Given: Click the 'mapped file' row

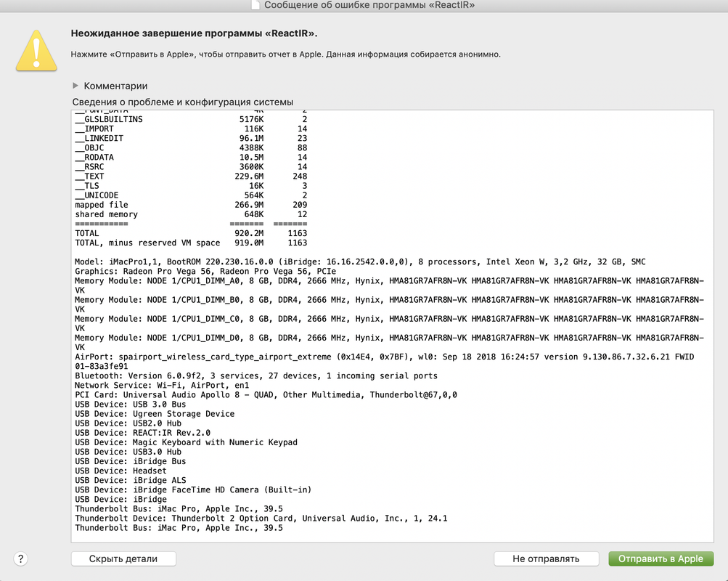Looking at the screenshot, I should tap(191, 206).
